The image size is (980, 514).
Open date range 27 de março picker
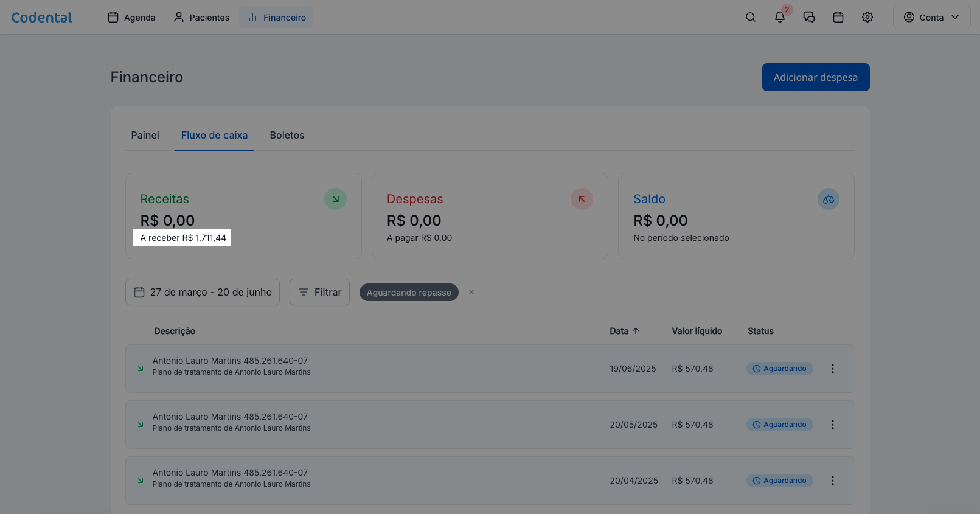coord(203,292)
